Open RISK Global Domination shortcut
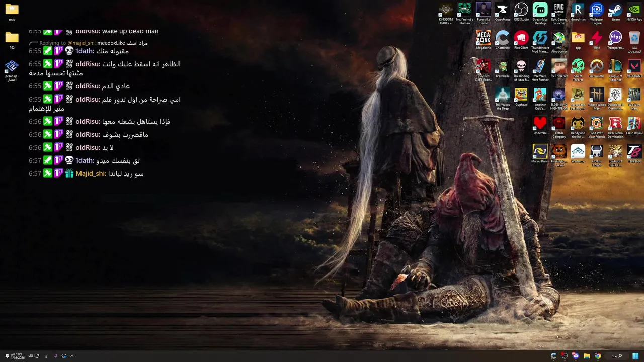The height and width of the screenshot is (362, 644). coord(615,126)
